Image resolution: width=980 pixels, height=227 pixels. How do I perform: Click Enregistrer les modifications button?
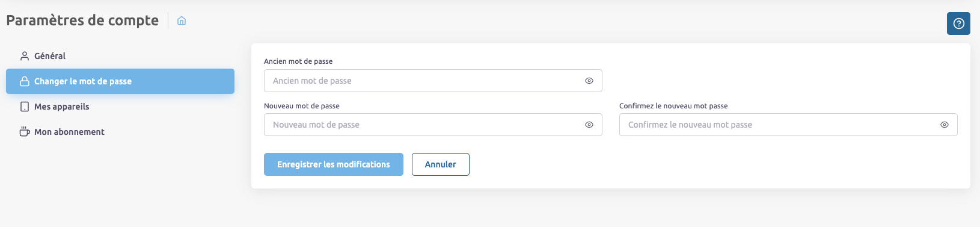coord(334,164)
